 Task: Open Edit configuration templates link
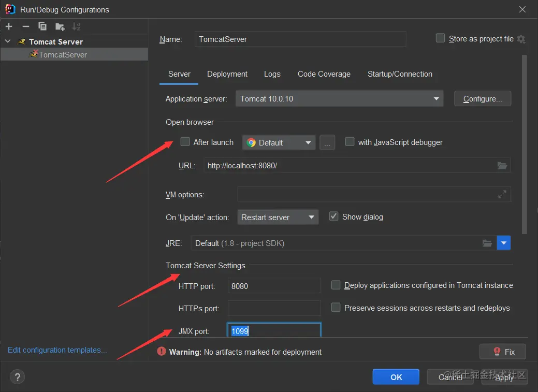pyautogui.click(x=57, y=350)
